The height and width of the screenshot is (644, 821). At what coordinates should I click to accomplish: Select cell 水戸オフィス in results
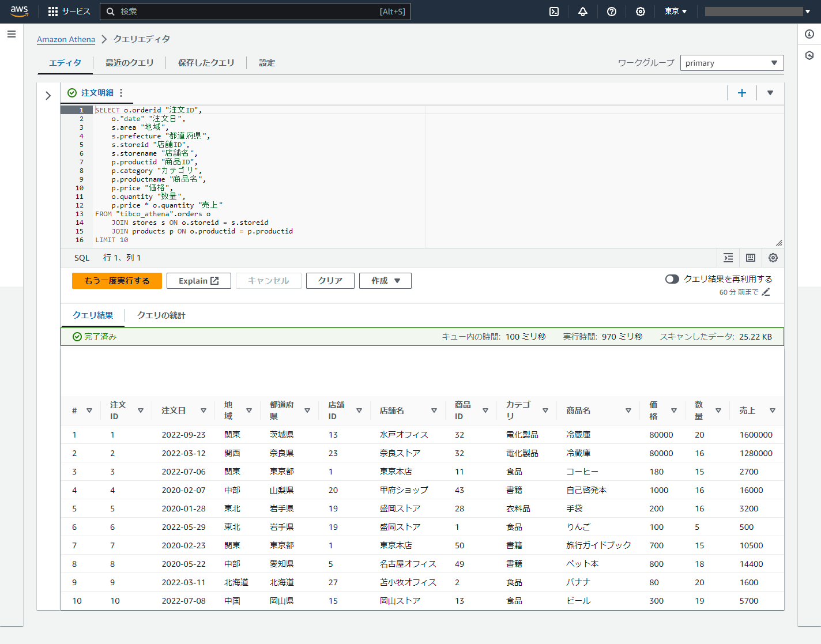click(404, 435)
